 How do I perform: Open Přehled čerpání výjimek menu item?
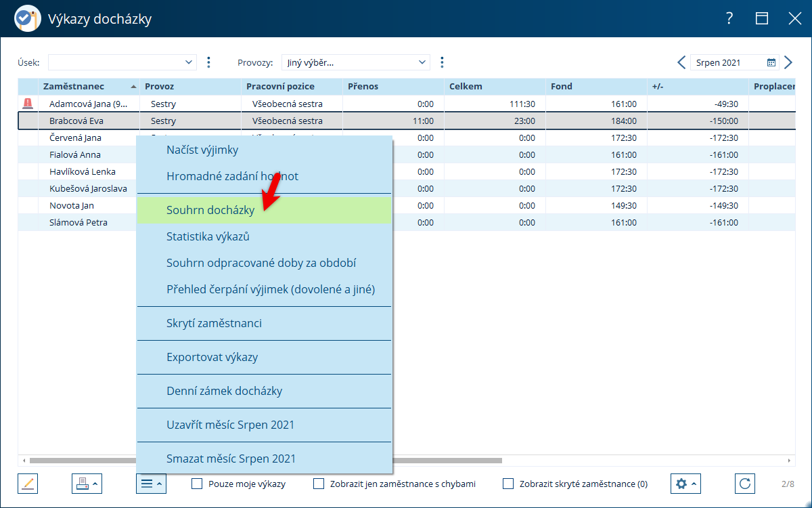click(x=264, y=289)
